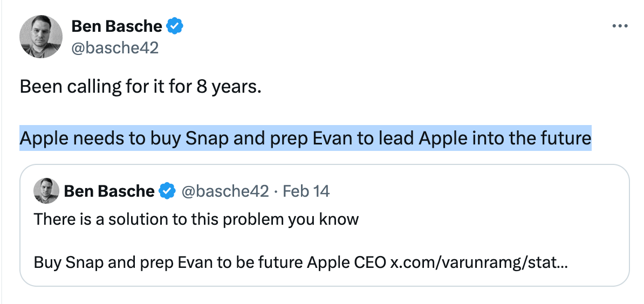
Task: Click "There is a solution to this problem" text
Action: tap(196, 219)
